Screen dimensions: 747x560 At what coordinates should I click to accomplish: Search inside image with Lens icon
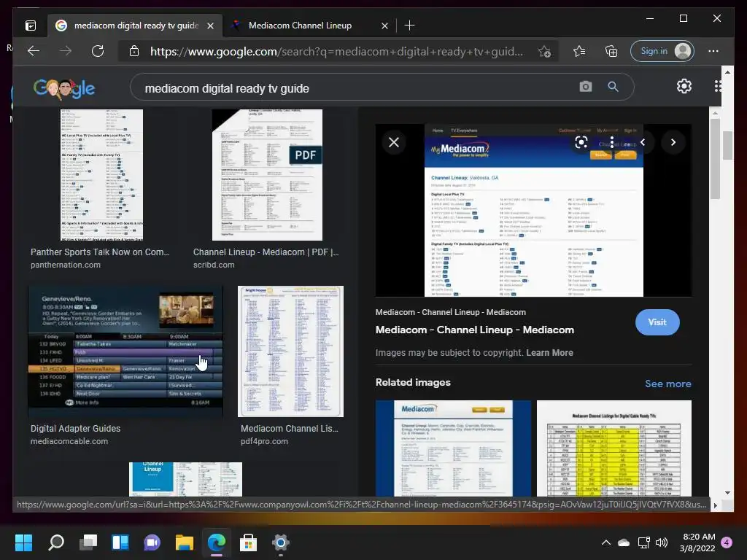tap(581, 142)
